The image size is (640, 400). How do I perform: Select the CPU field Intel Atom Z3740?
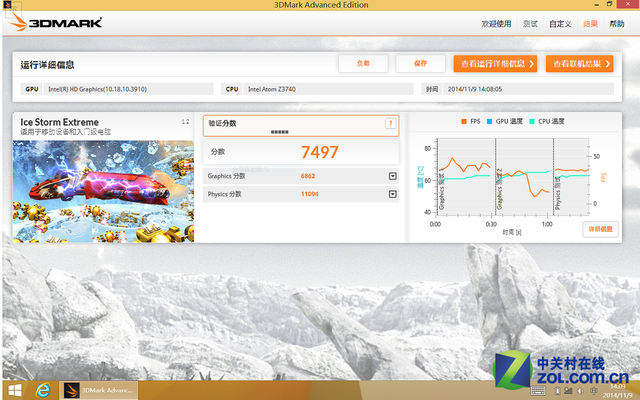pyautogui.click(x=328, y=89)
